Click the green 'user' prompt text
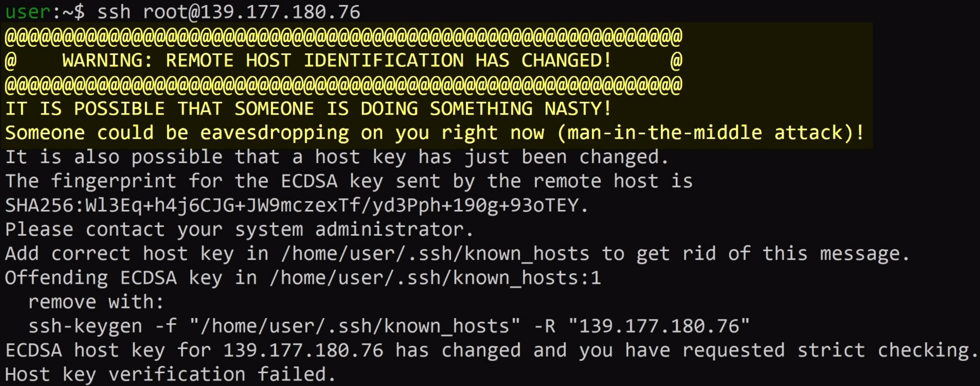The width and height of the screenshot is (980, 386). [28, 12]
